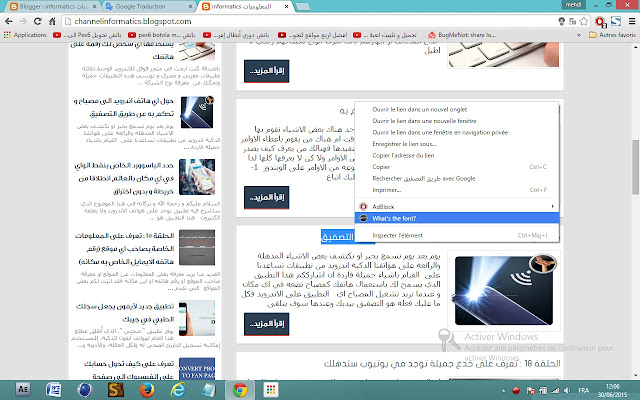The image size is (640, 400).
Task: Show hidden system tray icons
Action: click(x=503, y=391)
